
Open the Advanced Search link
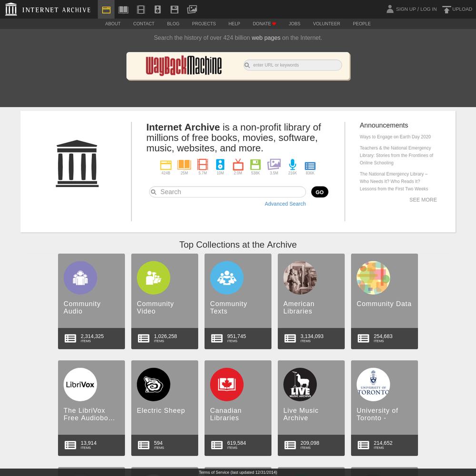tap(285, 204)
